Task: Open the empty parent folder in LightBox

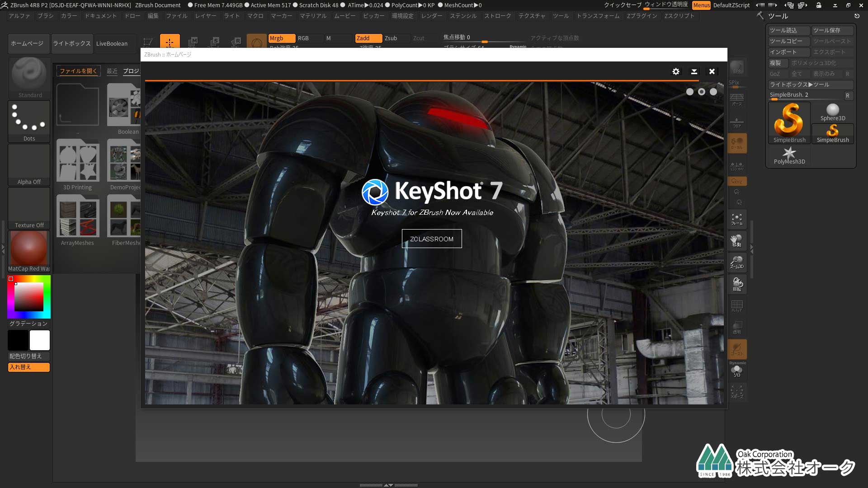Action: [78, 105]
